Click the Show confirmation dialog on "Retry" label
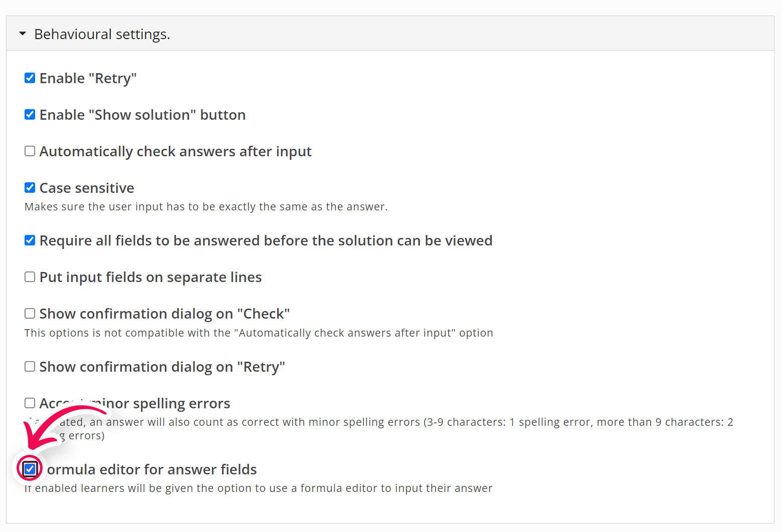 tap(162, 367)
